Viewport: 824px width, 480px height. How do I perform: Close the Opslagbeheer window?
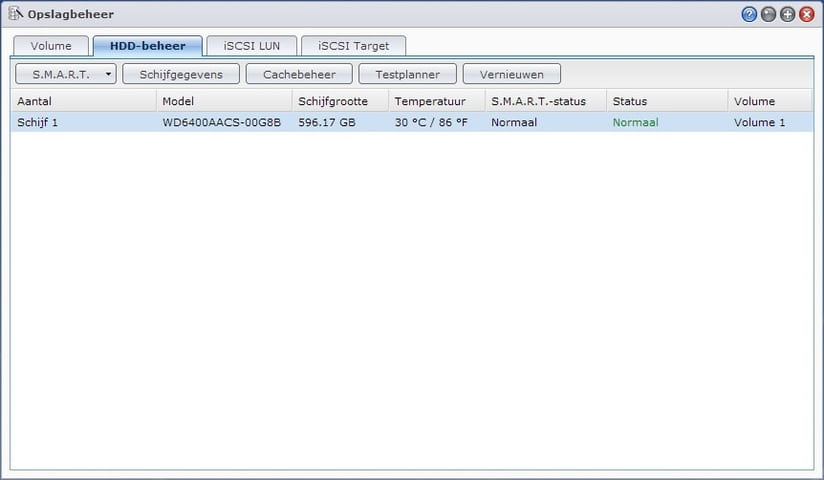click(x=807, y=15)
